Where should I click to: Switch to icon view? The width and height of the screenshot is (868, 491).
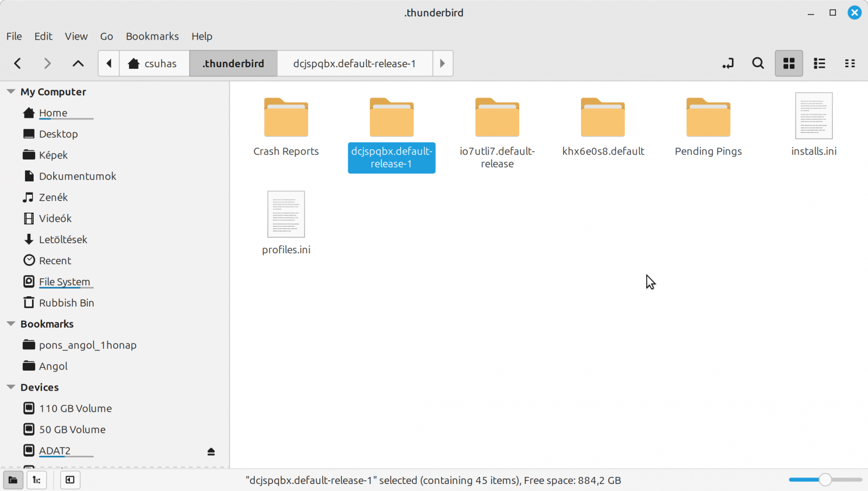pyautogui.click(x=789, y=63)
